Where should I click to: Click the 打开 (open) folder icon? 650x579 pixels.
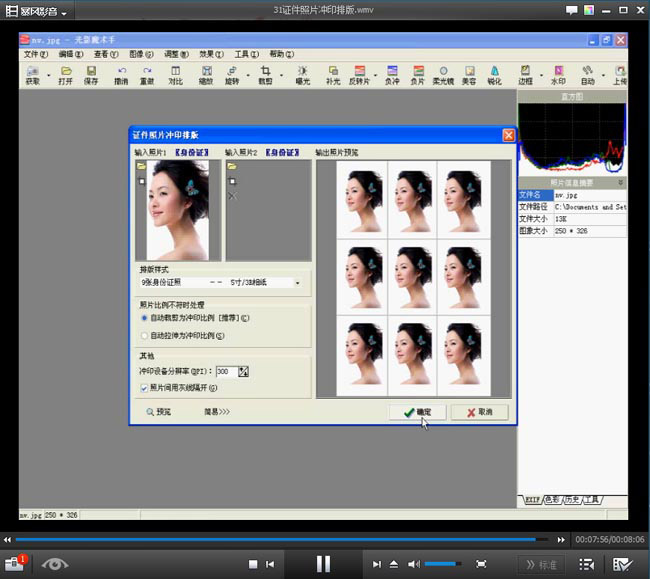point(65,75)
